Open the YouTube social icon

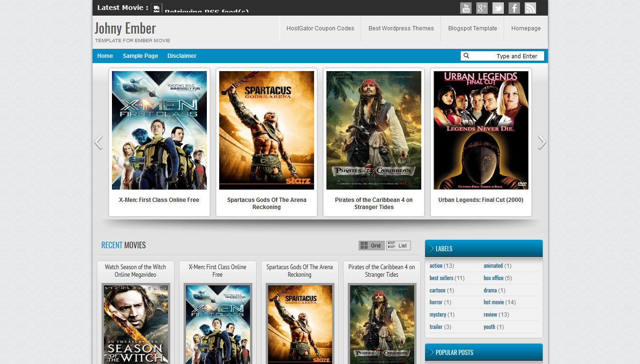[466, 8]
